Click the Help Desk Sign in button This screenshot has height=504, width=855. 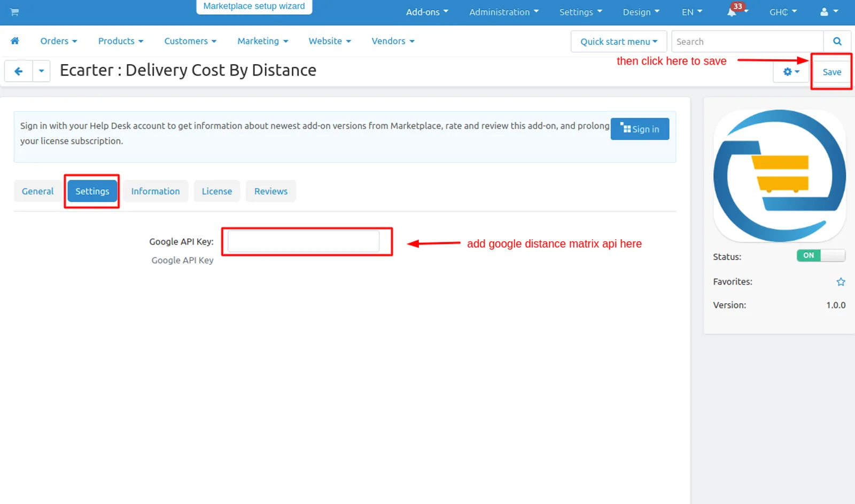[640, 129]
